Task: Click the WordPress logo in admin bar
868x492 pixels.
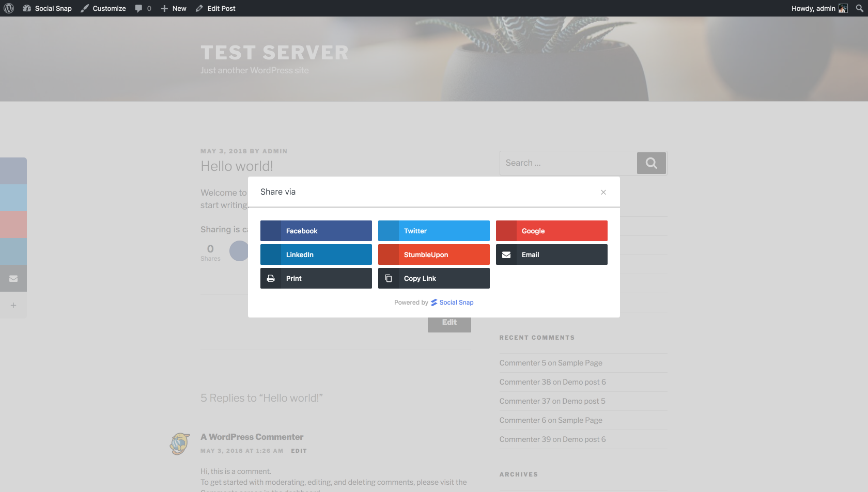Action: click(x=9, y=8)
